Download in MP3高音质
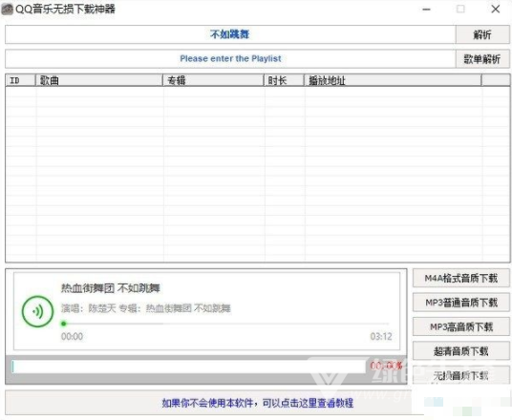 click(x=461, y=326)
